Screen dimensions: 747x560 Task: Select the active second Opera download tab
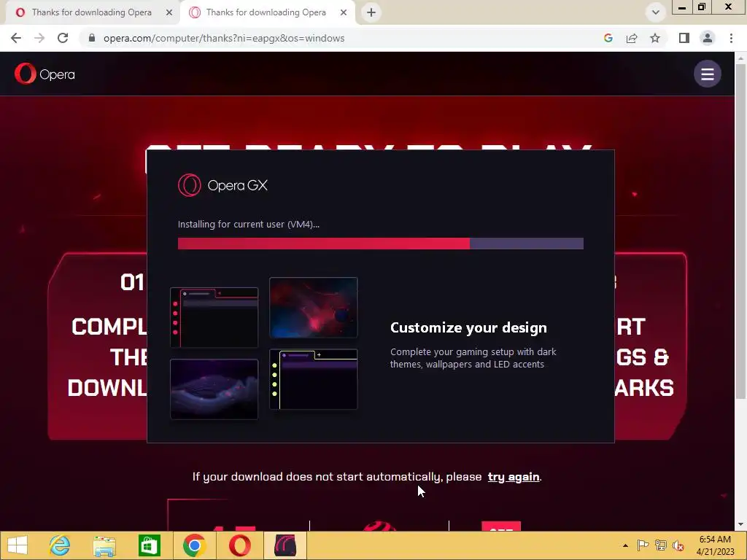pos(266,12)
